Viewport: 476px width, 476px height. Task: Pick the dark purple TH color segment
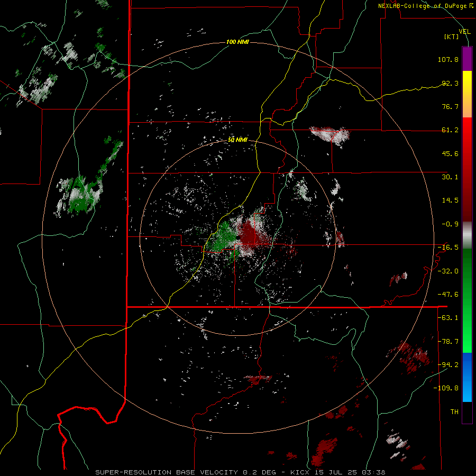[x=467, y=412]
